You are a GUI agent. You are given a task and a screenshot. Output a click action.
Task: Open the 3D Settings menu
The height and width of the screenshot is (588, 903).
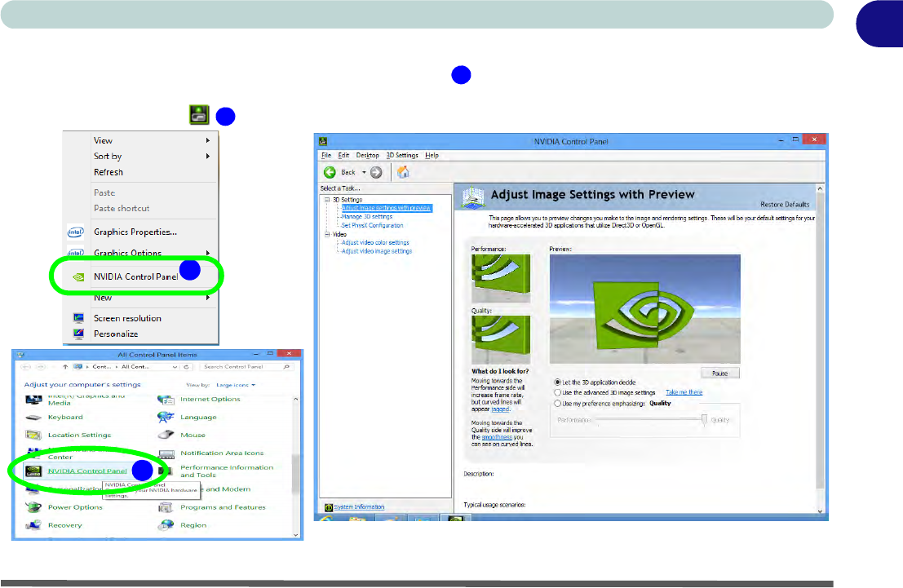click(x=402, y=156)
